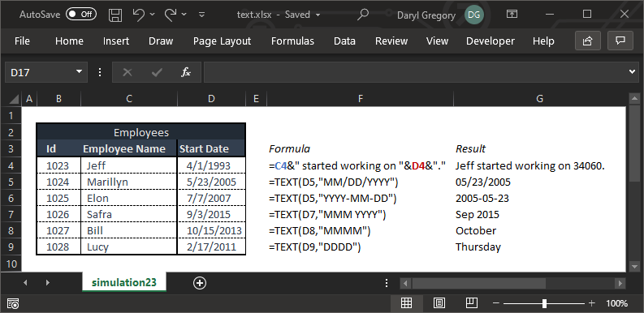The height and width of the screenshot is (313, 644).
Task: Open the Help tab
Action: pyautogui.click(x=543, y=41)
